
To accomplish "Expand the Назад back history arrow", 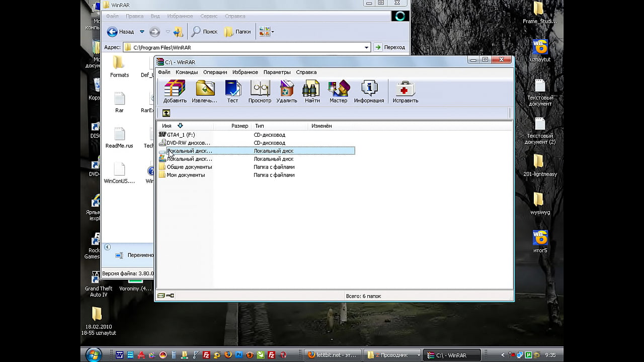I will coord(142,32).
